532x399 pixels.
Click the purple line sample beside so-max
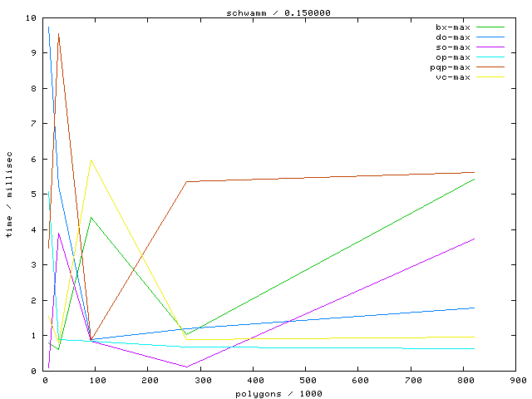(490, 47)
